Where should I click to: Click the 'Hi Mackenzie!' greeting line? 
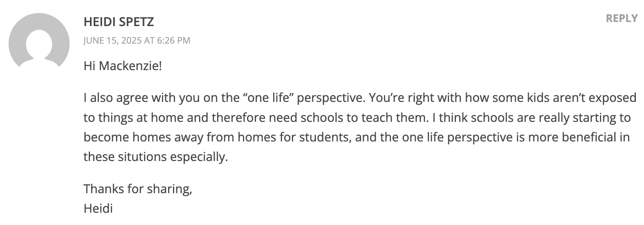click(123, 65)
